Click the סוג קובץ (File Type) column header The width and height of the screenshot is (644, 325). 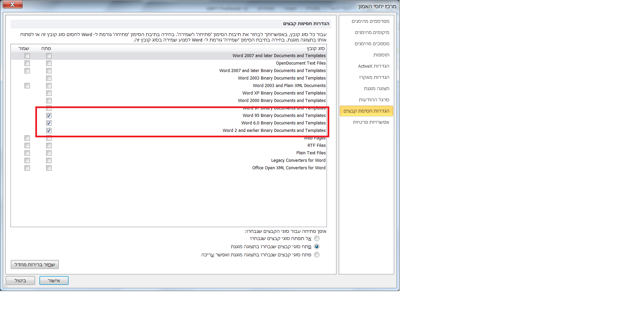(316, 49)
